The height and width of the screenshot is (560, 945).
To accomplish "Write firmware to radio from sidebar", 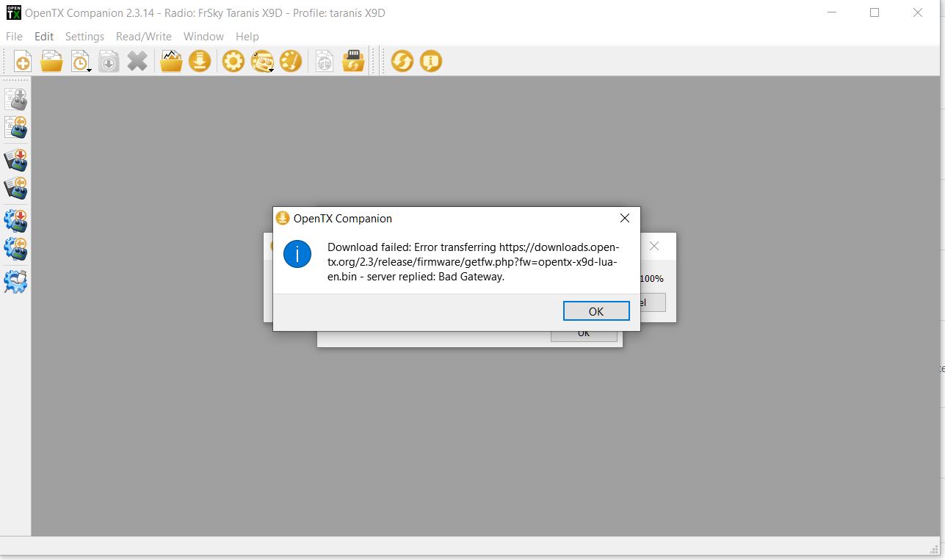I will click(16, 220).
